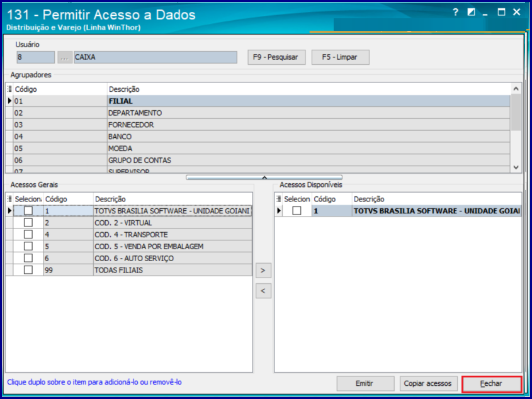This screenshot has height=399, width=532.
Task: Click the Selecion column header in Acessos Disponíveis
Action: 297,199
